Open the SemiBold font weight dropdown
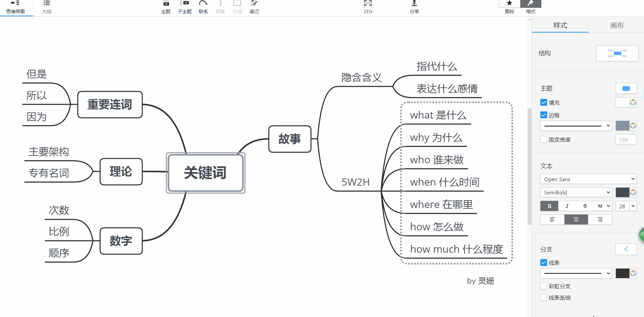644x317 pixels. pos(576,192)
